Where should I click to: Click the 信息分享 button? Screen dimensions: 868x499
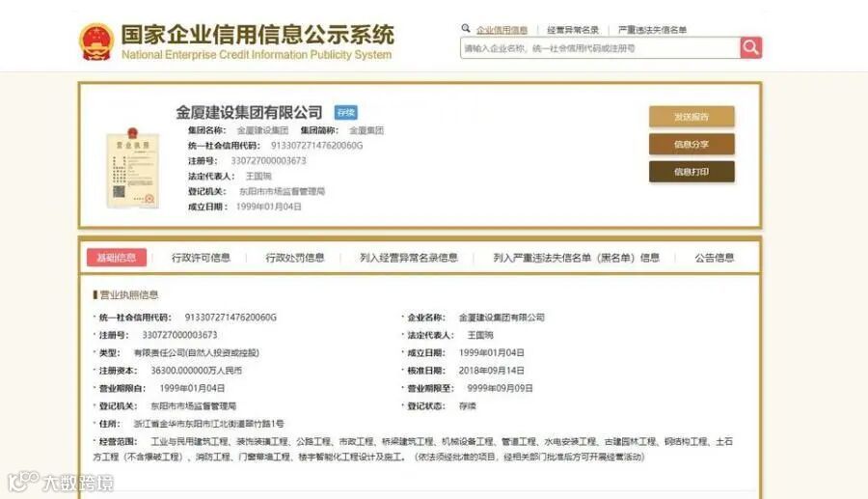click(692, 144)
